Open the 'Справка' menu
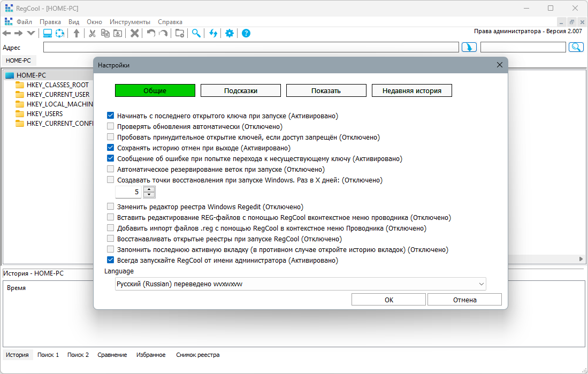588x374 pixels. click(x=170, y=22)
